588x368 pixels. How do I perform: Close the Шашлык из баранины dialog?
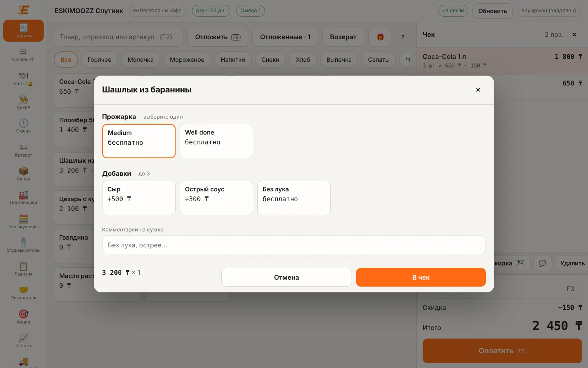click(478, 90)
